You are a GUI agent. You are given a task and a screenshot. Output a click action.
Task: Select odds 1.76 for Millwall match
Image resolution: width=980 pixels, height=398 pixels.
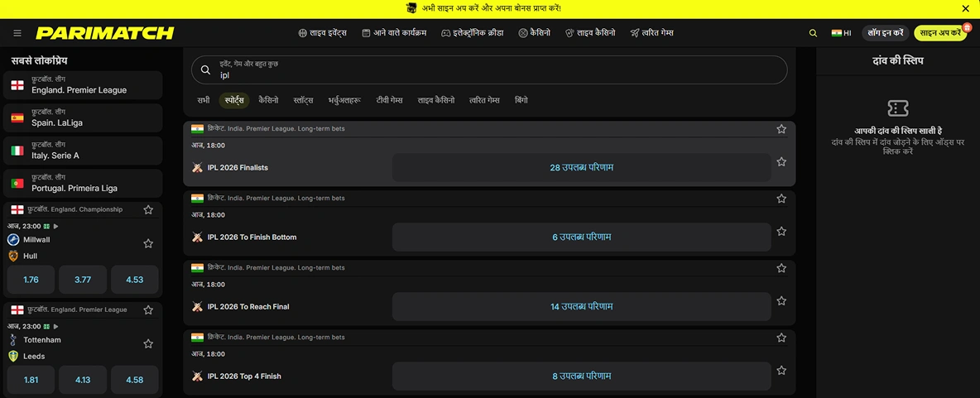(31, 280)
